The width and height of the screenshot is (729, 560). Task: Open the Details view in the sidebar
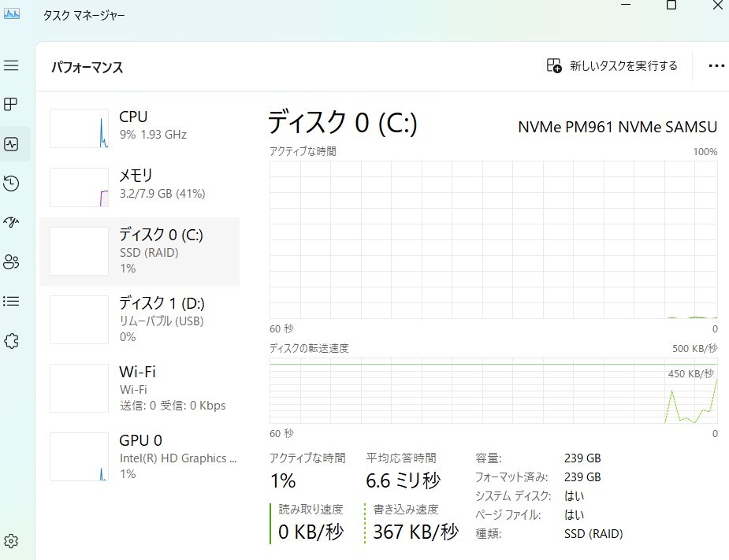tap(12, 301)
